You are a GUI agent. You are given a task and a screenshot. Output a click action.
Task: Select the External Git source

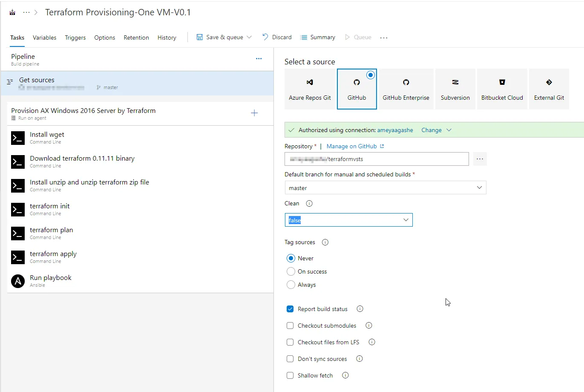click(x=549, y=89)
